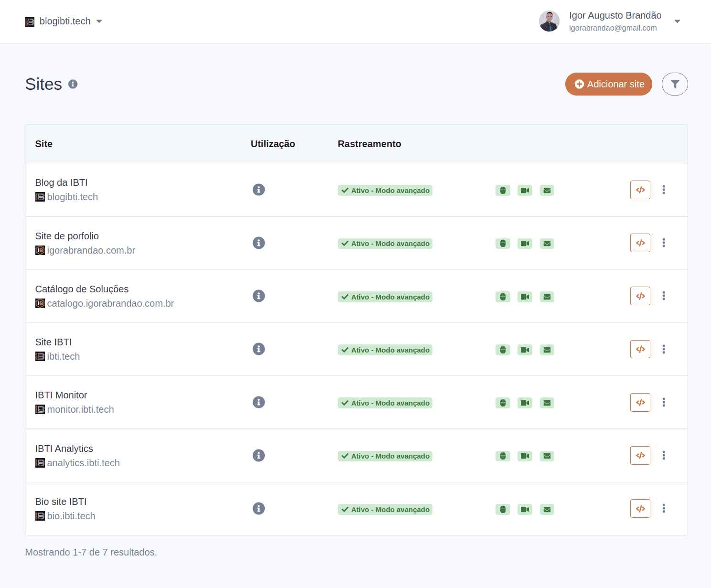Click the Utilização info icon for Site de porfolio
This screenshot has width=711, height=588.
(259, 243)
